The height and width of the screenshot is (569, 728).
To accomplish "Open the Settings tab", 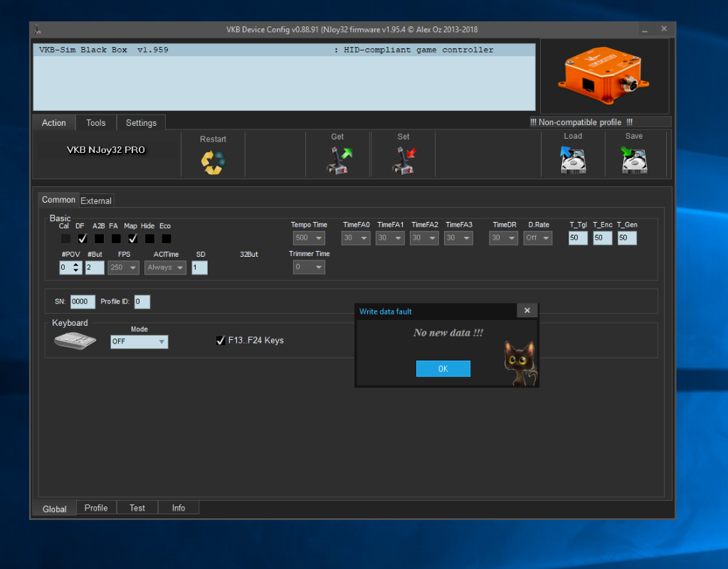I will pyautogui.click(x=141, y=123).
